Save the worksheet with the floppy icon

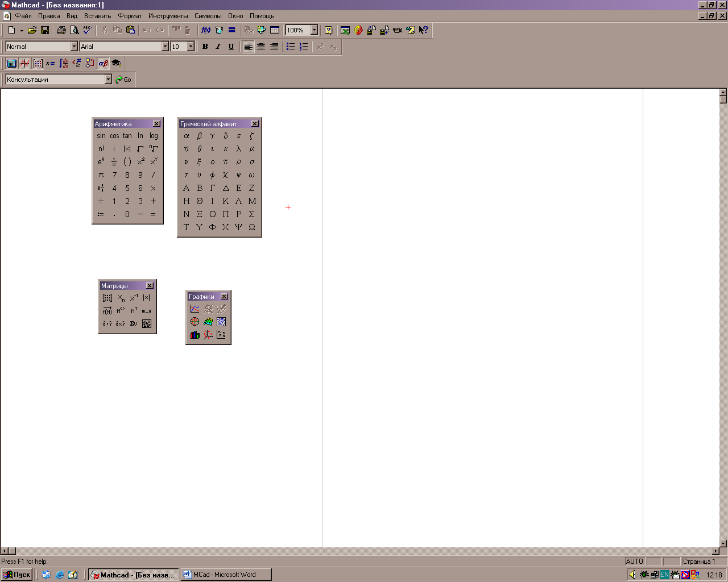(45, 30)
